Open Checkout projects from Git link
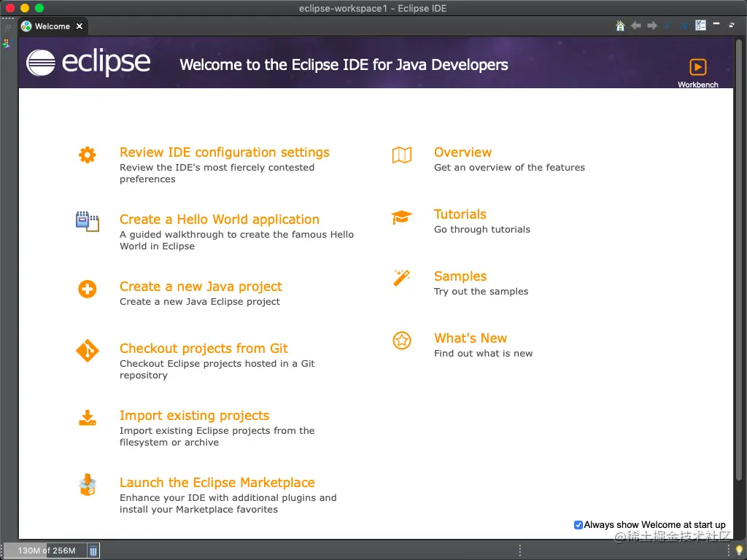The height and width of the screenshot is (560, 747). pyautogui.click(x=204, y=349)
